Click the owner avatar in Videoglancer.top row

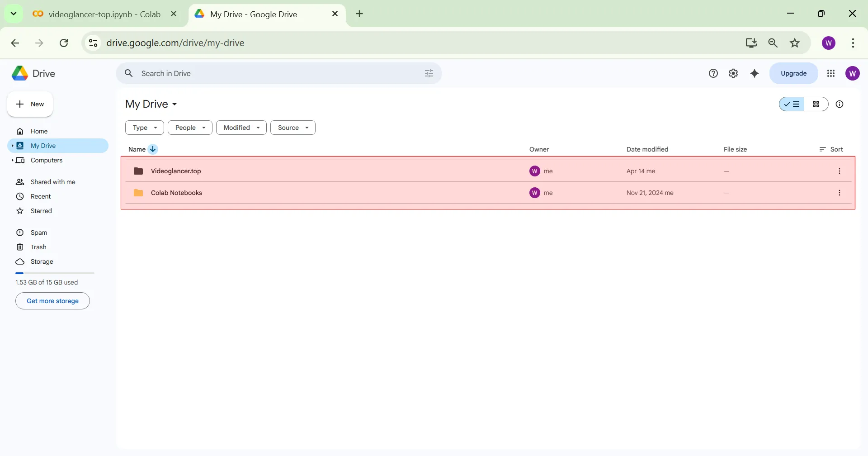(x=535, y=171)
